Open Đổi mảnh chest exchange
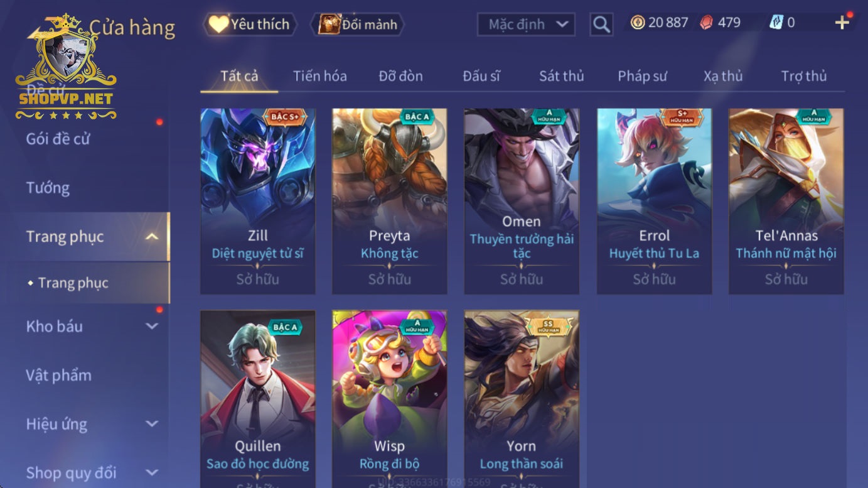868x488 pixels. (358, 24)
